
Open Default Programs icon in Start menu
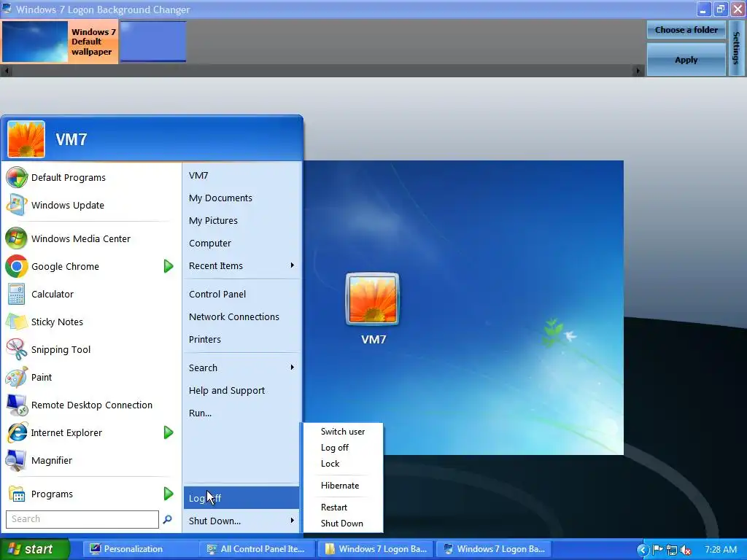tap(17, 178)
